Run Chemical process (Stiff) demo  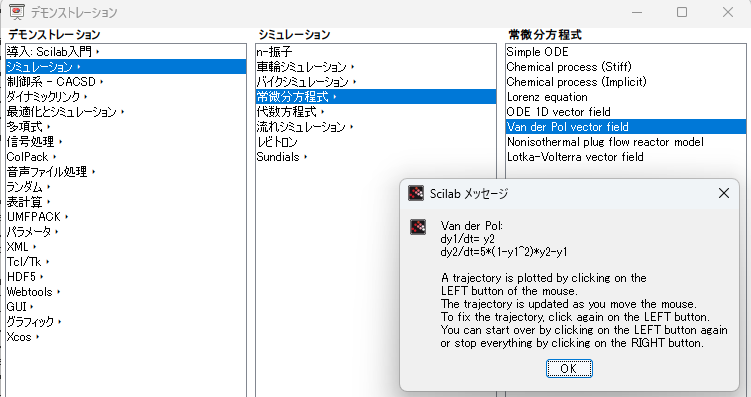tap(626, 67)
